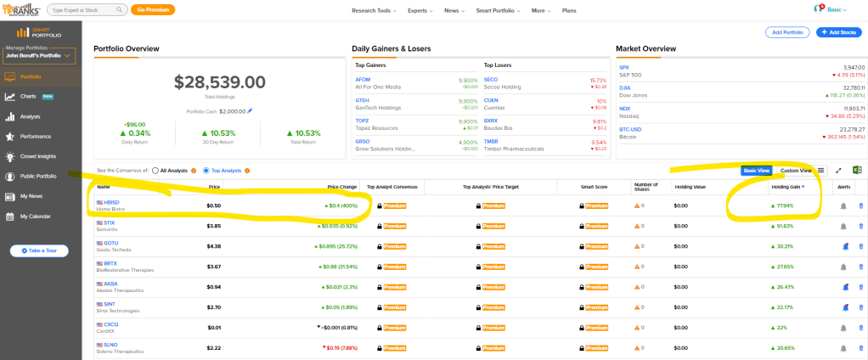Edit portfolio cash with pencil icon
Image resolution: width=868 pixels, height=360 pixels.
click(250, 110)
